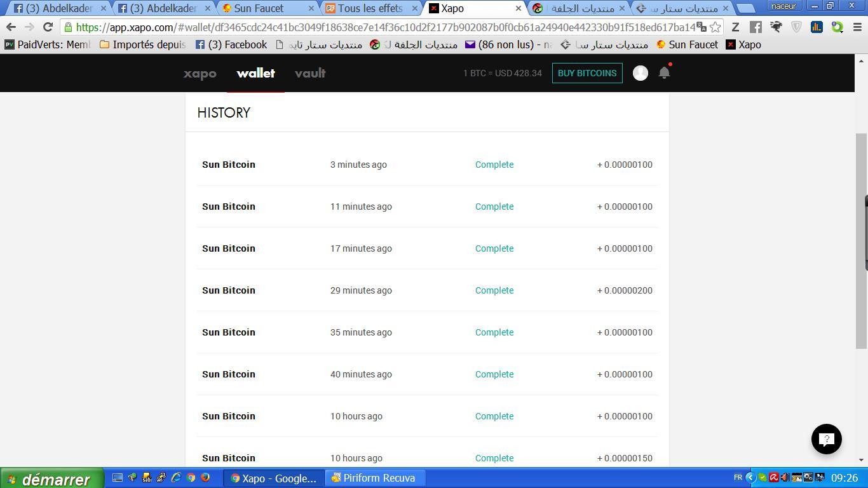This screenshot has height=488, width=868.
Task: Open the Importés depuis bookmarks folder
Action: [x=143, y=44]
